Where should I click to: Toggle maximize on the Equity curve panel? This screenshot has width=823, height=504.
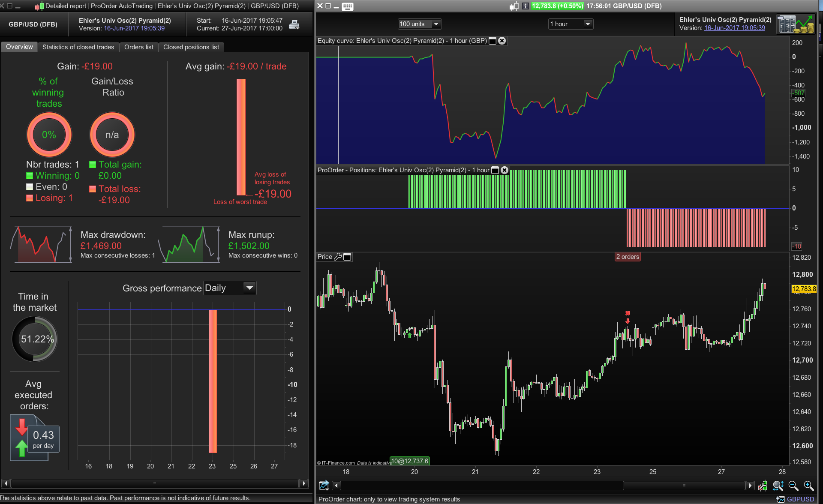[493, 41]
